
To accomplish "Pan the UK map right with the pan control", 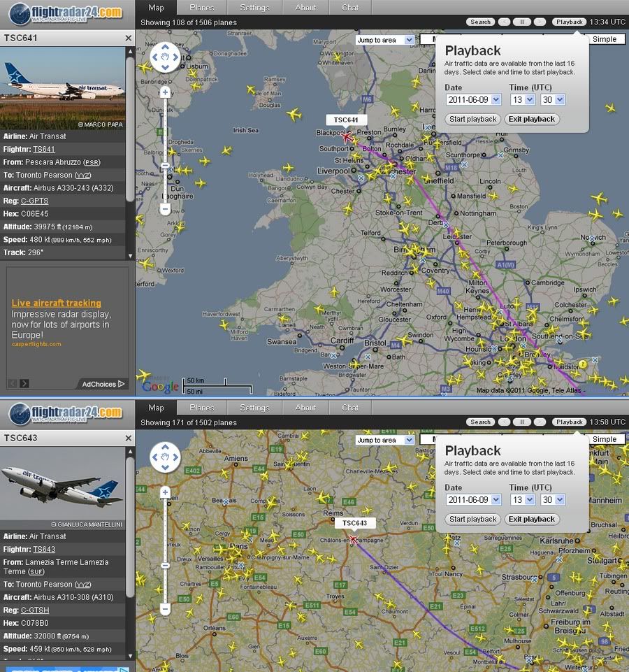I will 175,57.
